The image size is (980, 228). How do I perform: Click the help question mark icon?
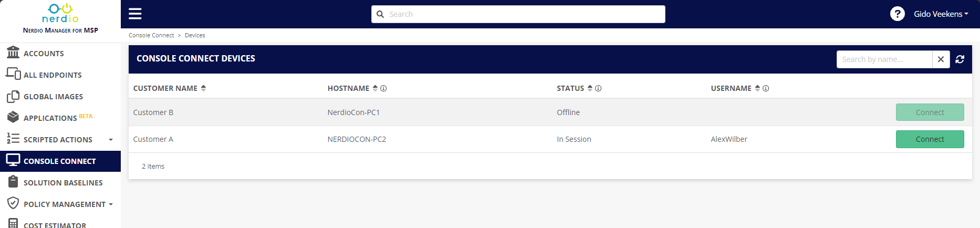pos(897,14)
